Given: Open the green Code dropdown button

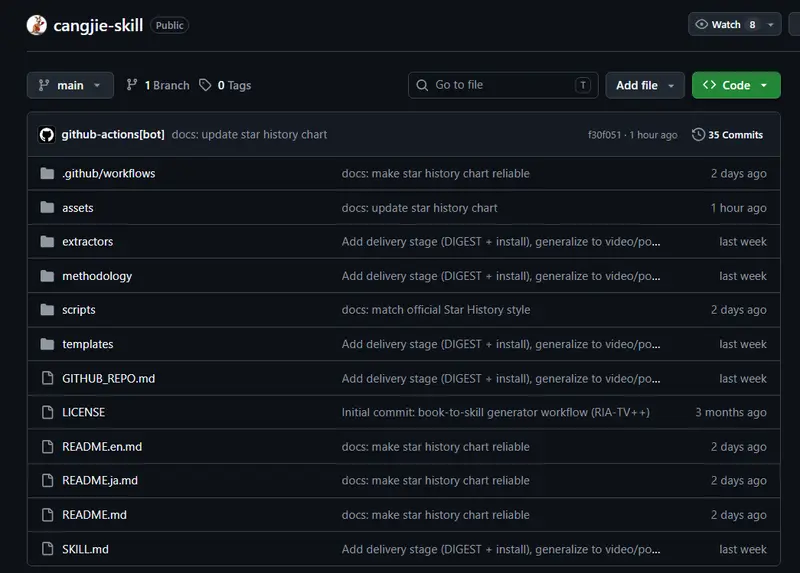Looking at the screenshot, I should [x=736, y=85].
